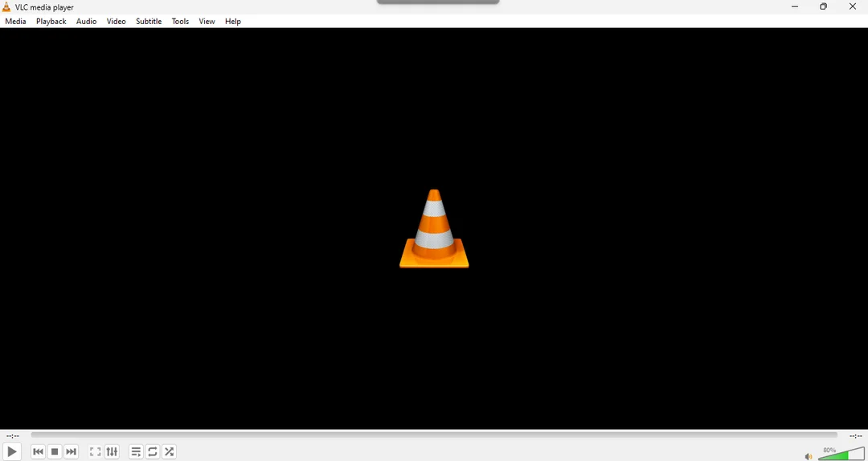The height and width of the screenshot is (461, 868).
Task: Click the elapsed time label
Action: [x=13, y=436]
